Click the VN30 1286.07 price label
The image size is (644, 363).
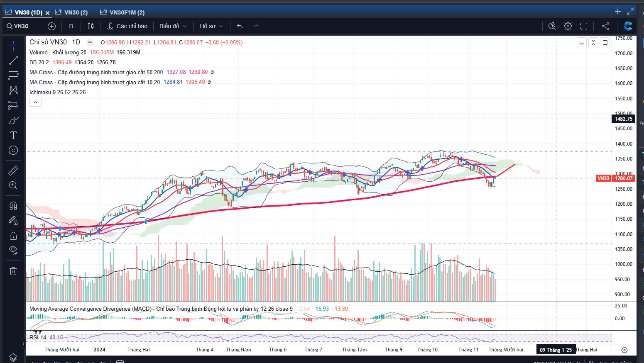click(615, 178)
